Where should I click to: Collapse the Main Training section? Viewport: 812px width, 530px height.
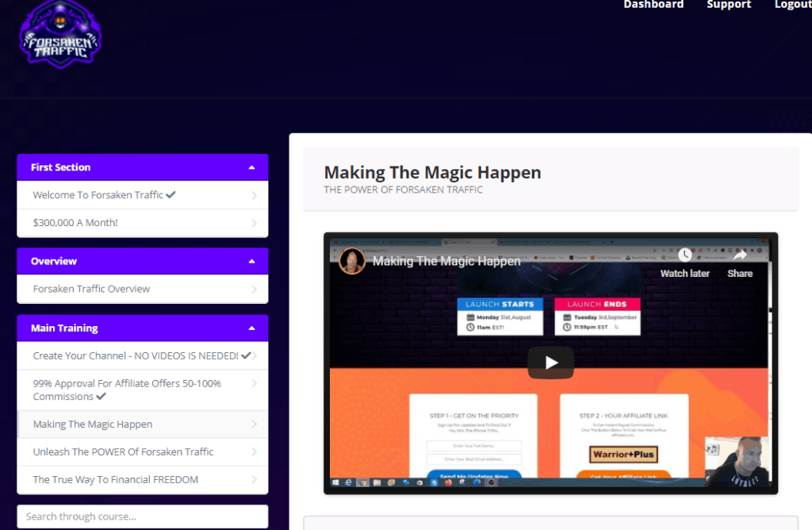[x=251, y=328]
